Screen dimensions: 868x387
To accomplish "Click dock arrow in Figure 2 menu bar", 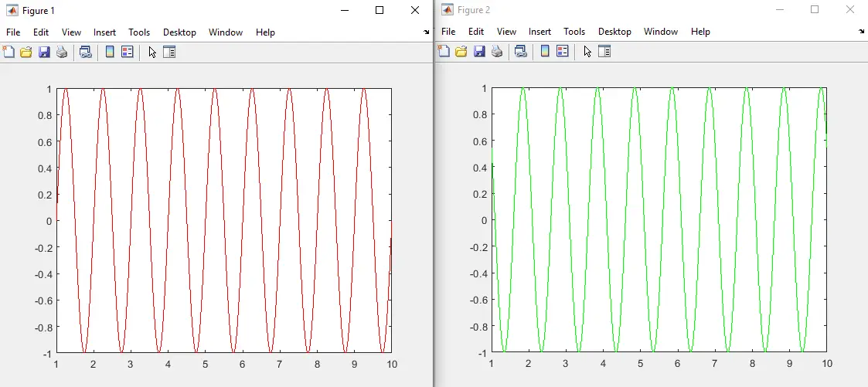I will (861, 32).
